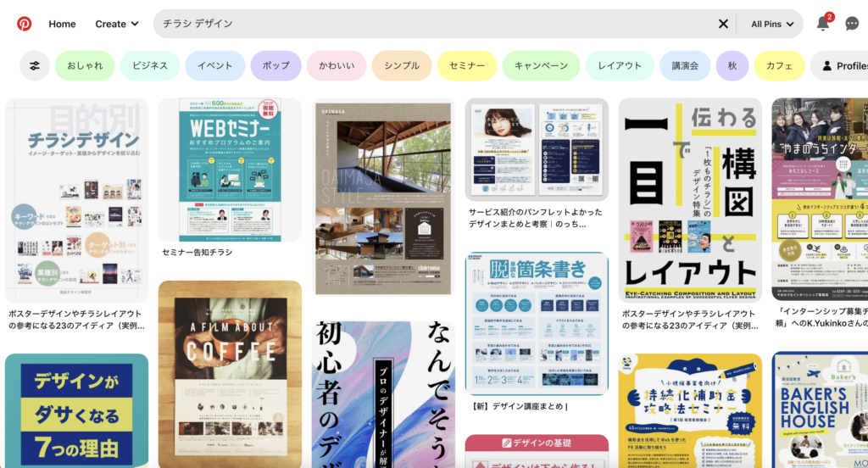Screen dimensions: 868x468
Task: Select the 講演会 filter chip
Action: click(x=685, y=65)
